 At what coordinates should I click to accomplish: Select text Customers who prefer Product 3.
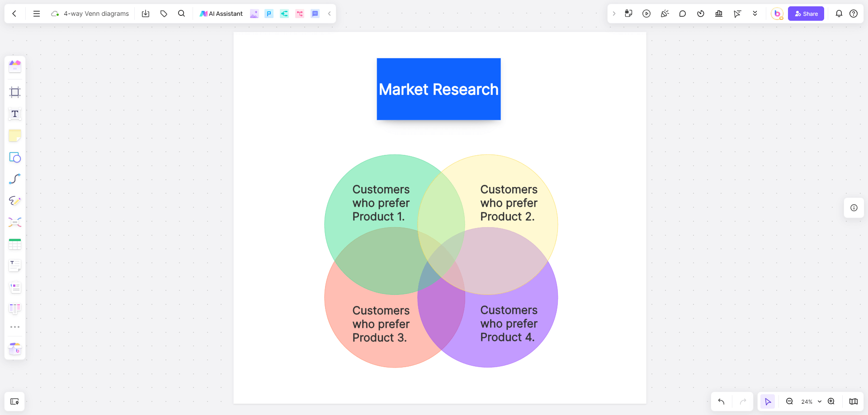(x=381, y=324)
